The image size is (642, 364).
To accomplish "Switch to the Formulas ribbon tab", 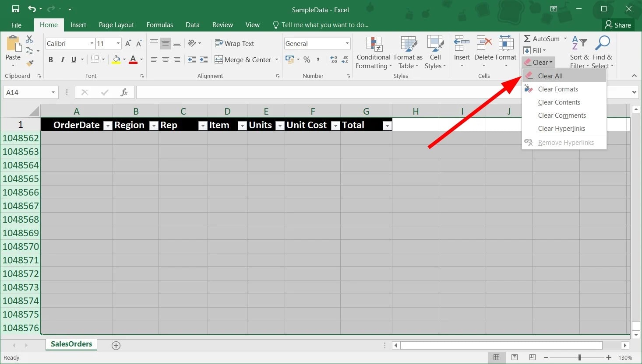I will coord(159,25).
